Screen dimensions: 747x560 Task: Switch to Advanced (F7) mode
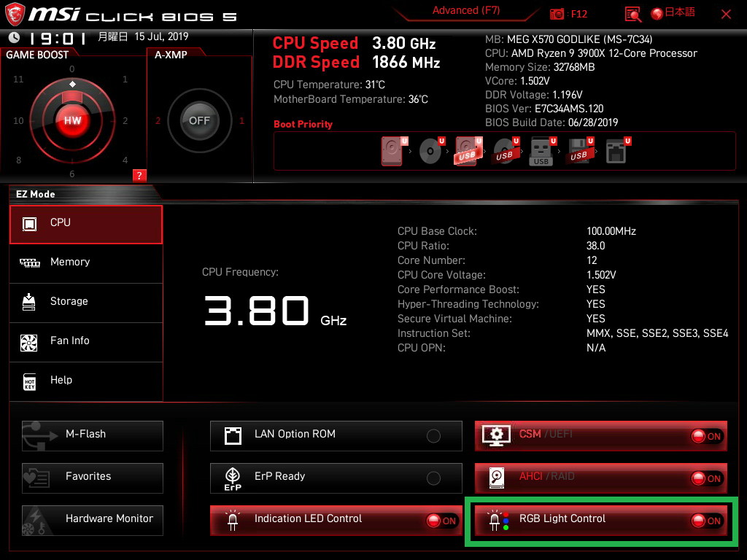(x=466, y=10)
